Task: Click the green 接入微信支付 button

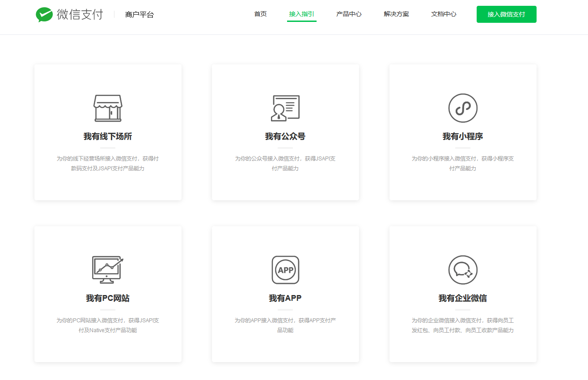Action: click(506, 14)
